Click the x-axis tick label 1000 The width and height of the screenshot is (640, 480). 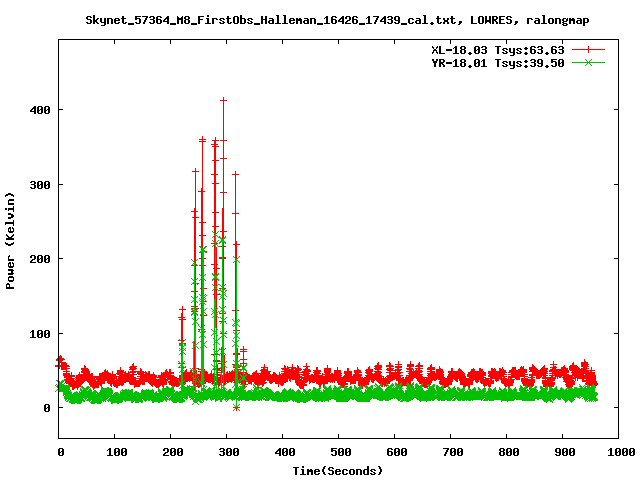click(x=621, y=452)
